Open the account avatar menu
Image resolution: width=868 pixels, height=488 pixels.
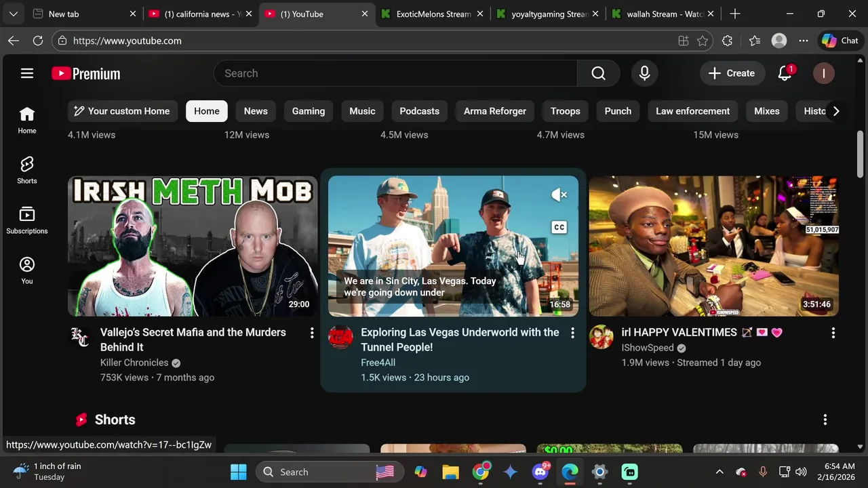tap(823, 73)
